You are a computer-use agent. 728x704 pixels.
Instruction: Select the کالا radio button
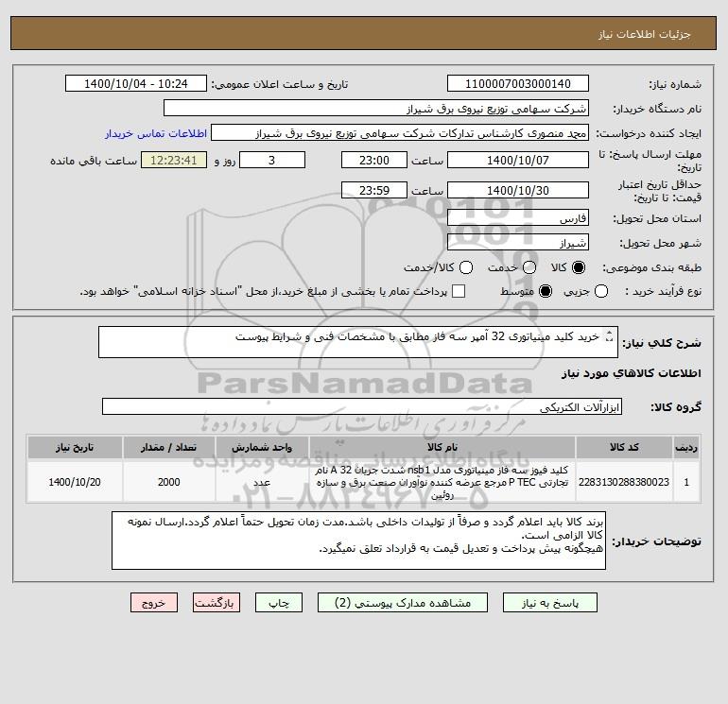point(579,267)
